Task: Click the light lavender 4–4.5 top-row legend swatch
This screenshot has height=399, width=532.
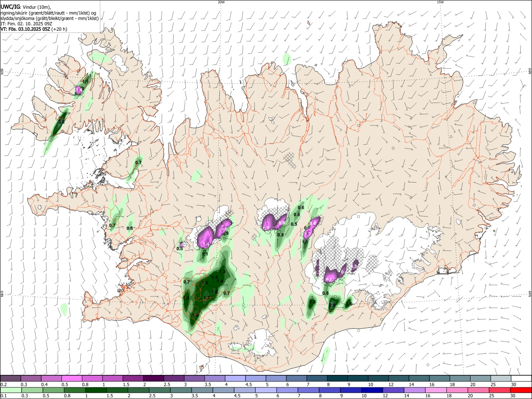Action: click(x=235, y=379)
